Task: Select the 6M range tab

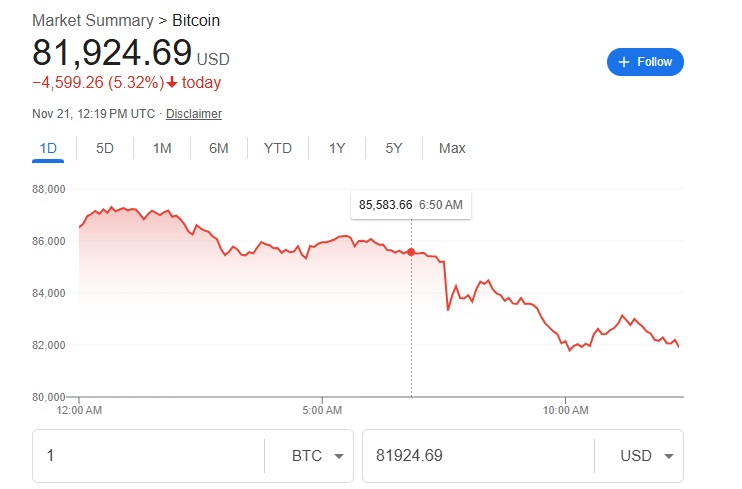Action: pyautogui.click(x=219, y=148)
